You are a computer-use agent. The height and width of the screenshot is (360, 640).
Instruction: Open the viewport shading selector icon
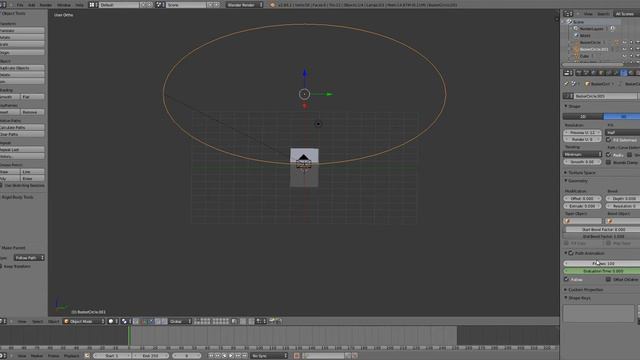[x=112, y=321]
